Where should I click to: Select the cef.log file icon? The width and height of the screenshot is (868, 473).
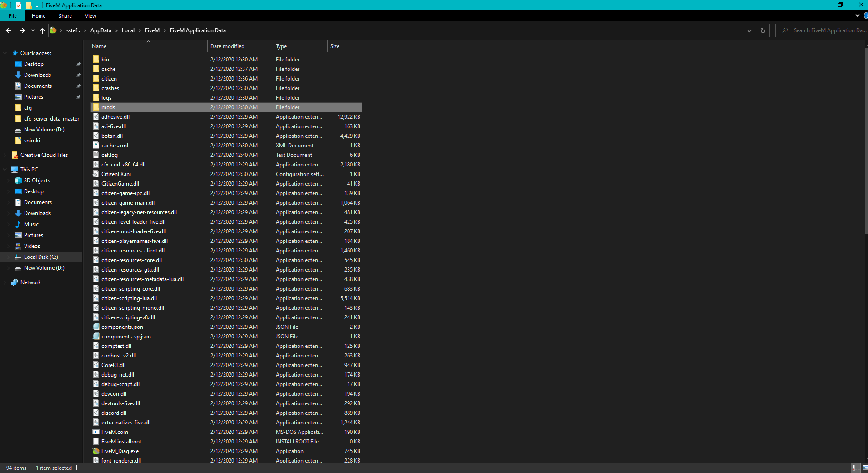click(x=96, y=155)
